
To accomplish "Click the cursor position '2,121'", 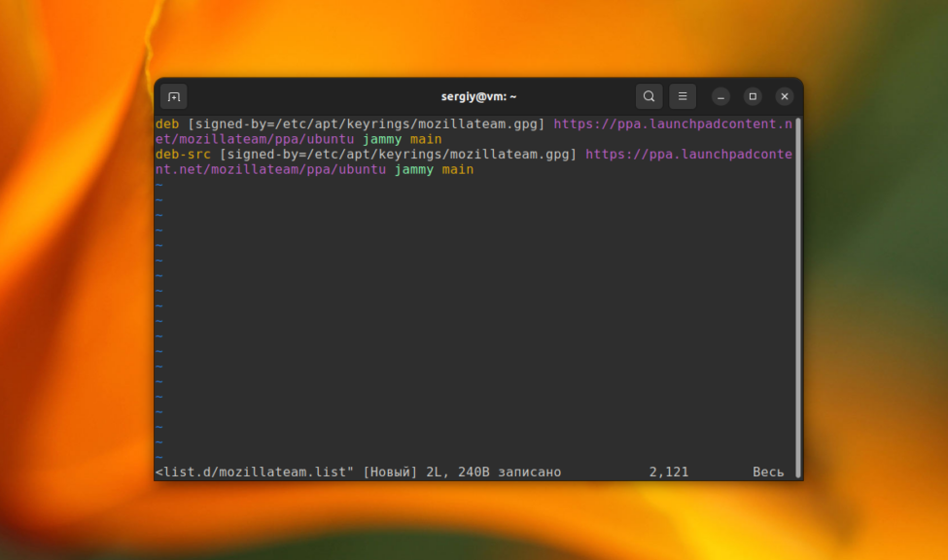I will [669, 472].
